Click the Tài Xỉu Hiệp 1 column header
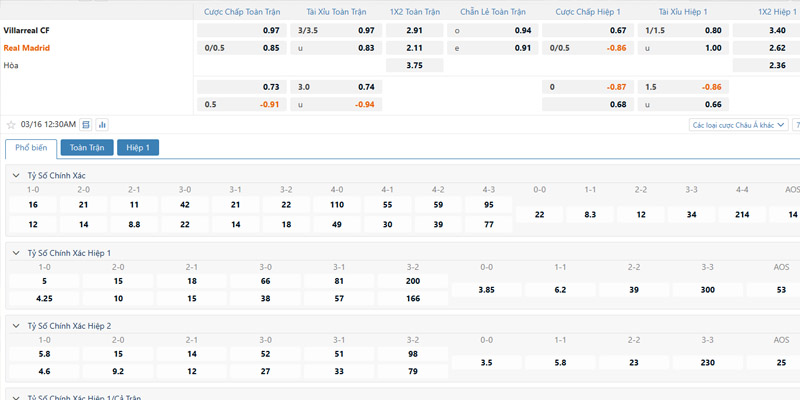Screen dimensions: 800x400 683,12
